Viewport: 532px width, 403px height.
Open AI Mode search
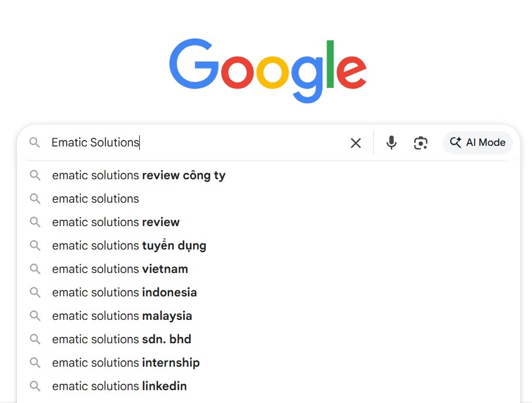click(x=478, y=142)
